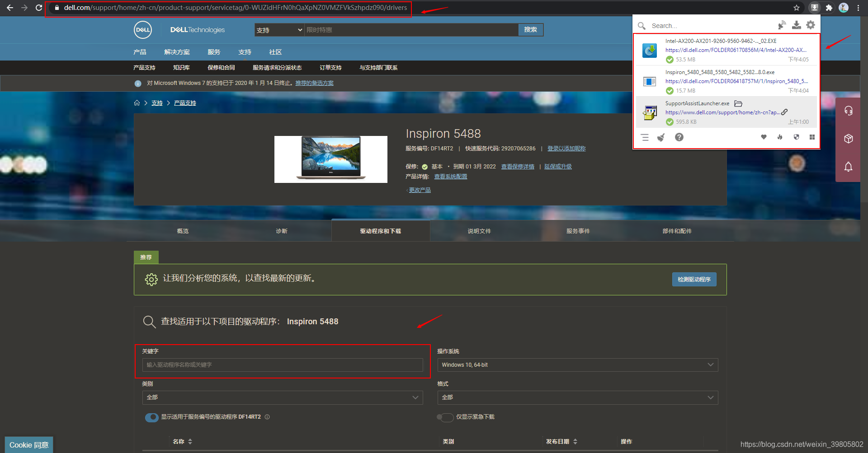Image resolution: width=868 pixels, height=453 pixels.
Task: Open the 解决方案 top menu
Action: pyautogui.click(x=177, y=52)
